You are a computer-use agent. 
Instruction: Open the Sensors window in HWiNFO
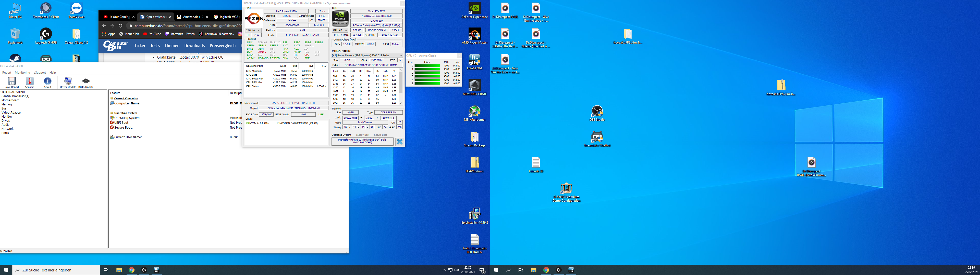click(x=30, y=82)
